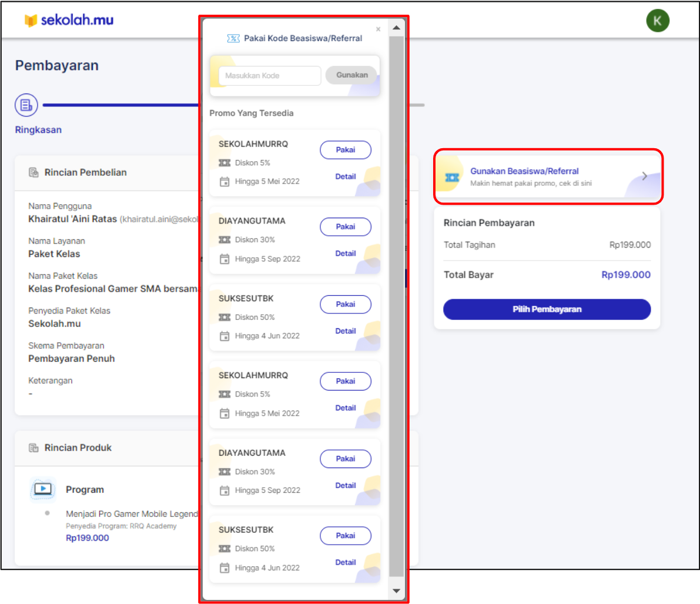Open the user profile avatar K
This screenshot has height=604, width=700.
tap(657, 21)
